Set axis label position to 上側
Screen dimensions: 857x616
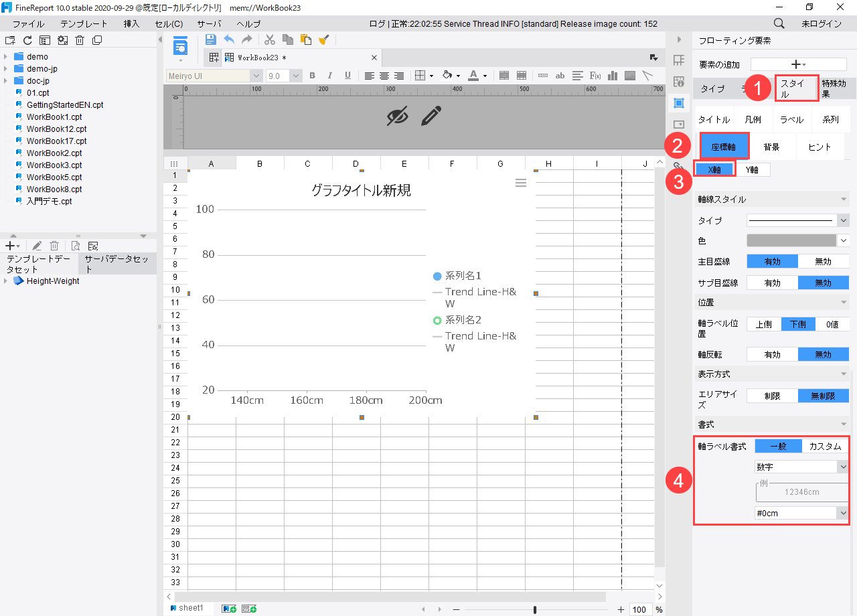coord(764,324)
